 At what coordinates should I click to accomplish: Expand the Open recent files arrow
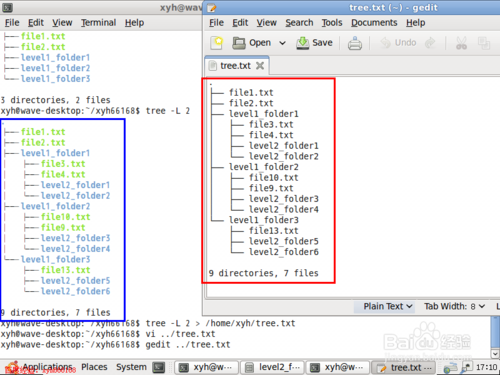pos(282,43)
